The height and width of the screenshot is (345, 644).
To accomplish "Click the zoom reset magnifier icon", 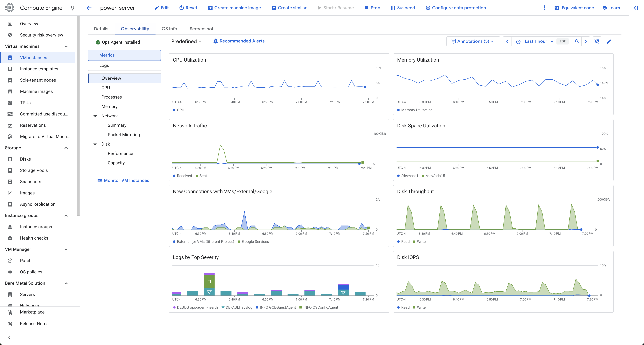I will 577,41.
